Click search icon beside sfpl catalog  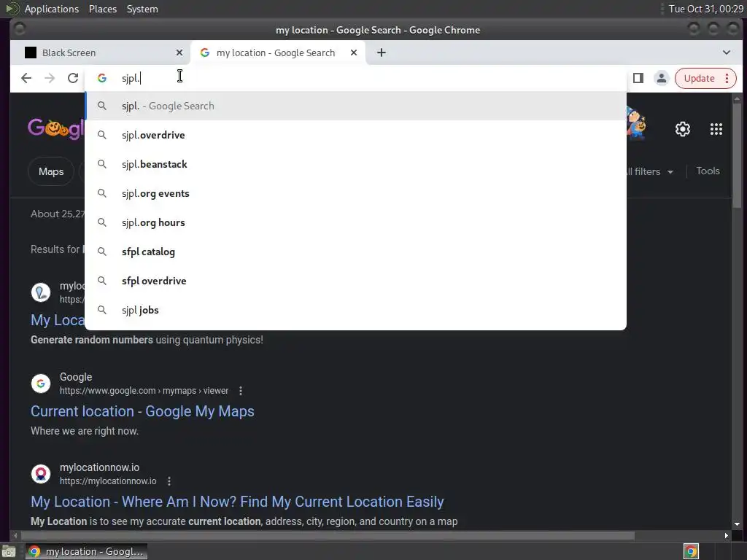click(x=102, y=252)
